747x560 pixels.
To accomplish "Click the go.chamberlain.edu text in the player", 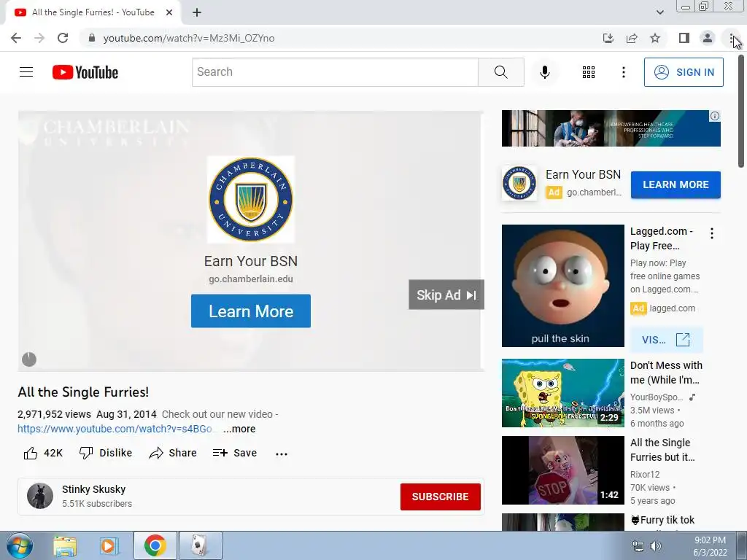I will click(251, 279).
